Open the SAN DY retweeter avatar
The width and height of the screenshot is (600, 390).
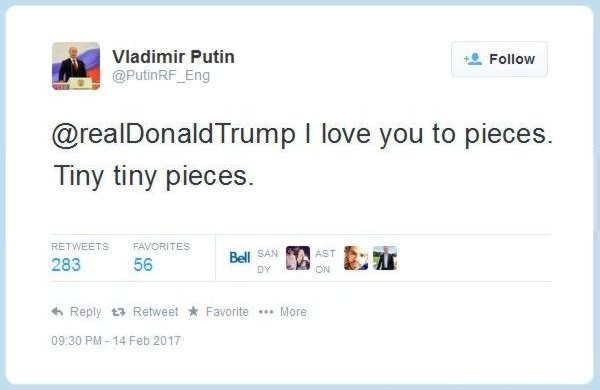(x=267, y=261)
